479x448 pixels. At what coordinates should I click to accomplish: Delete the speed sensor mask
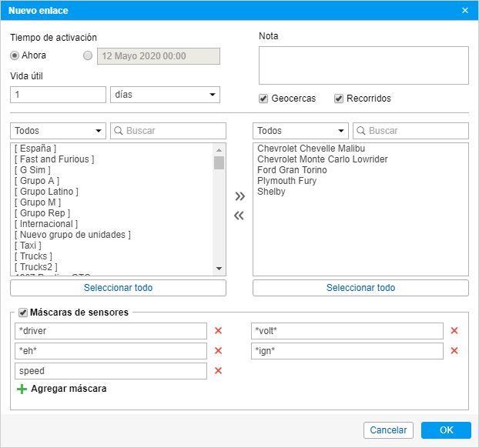coord(218,371)
